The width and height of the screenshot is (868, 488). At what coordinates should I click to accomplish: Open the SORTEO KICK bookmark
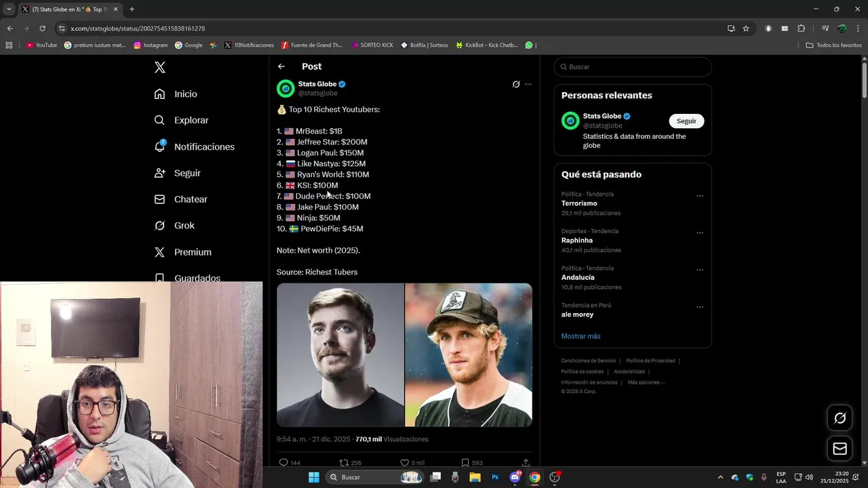tap(372, 45)
